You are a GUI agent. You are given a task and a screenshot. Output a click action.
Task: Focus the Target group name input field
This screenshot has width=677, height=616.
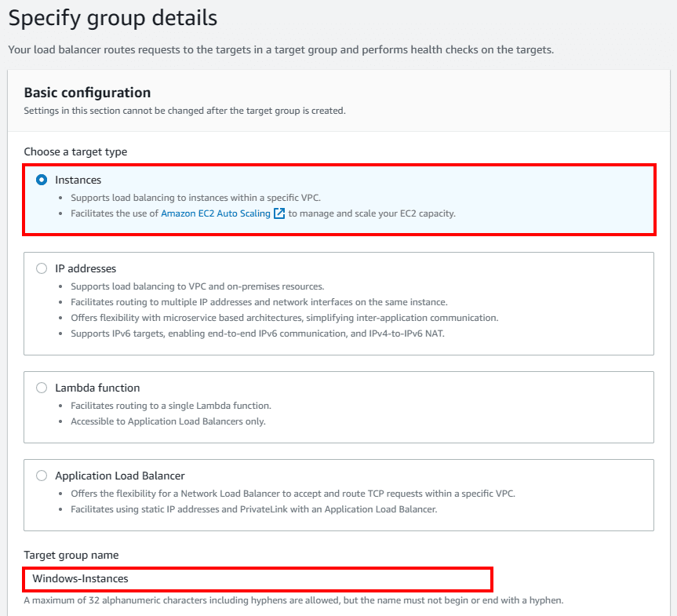click(x=257, y=578)
